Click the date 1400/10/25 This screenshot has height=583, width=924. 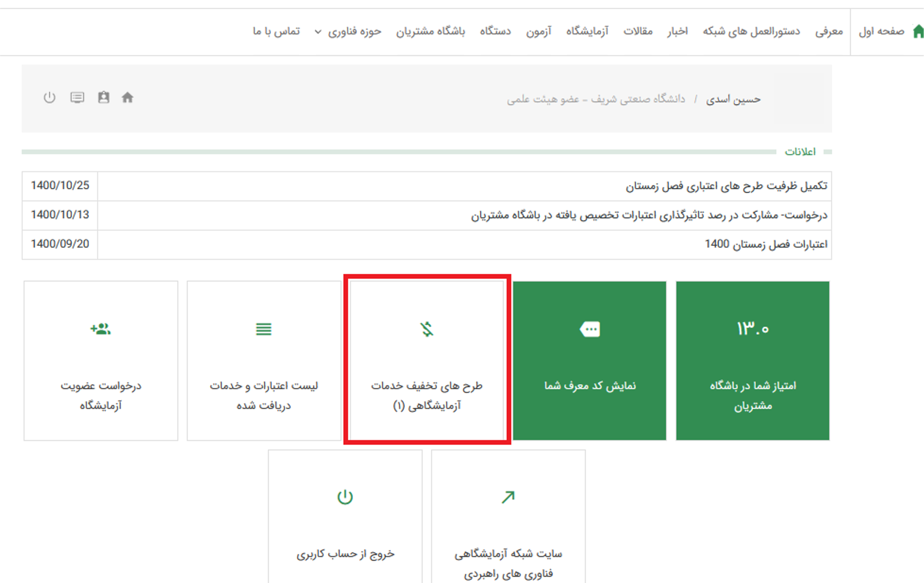pos(60,186)
